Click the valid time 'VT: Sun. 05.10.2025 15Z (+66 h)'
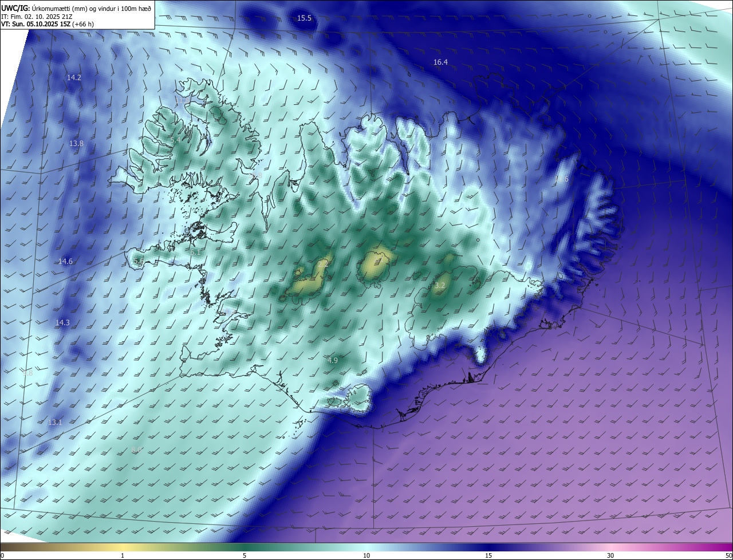 (x=47, y=24)
